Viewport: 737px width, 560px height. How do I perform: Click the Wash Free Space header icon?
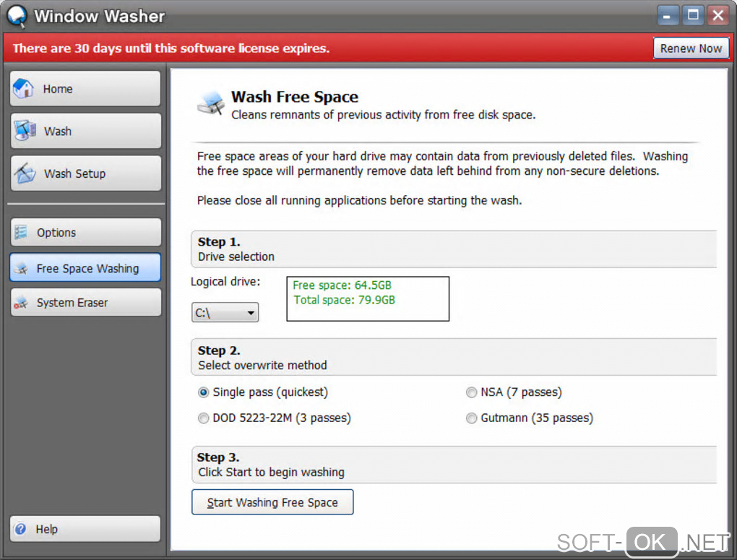[x=210, y=103]
